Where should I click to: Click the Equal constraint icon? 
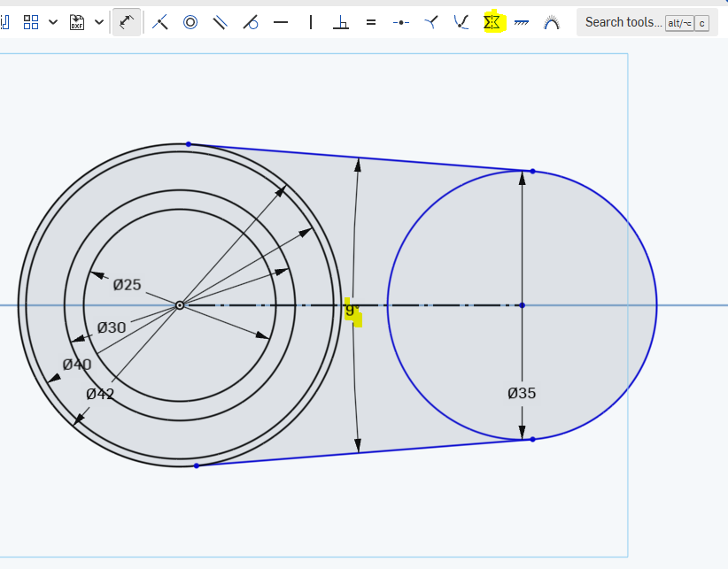point(371,22)
